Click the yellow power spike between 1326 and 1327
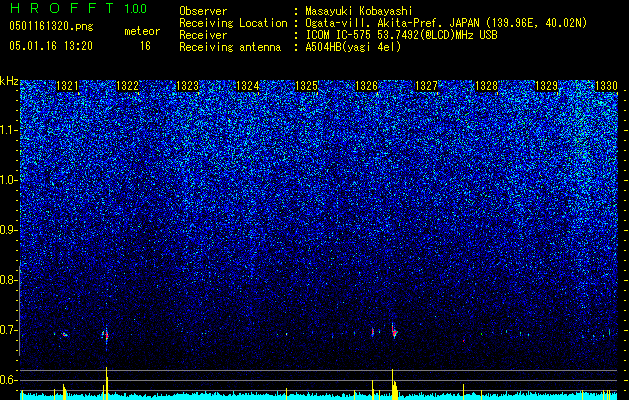Screen dimensions: 629x400 394,385
